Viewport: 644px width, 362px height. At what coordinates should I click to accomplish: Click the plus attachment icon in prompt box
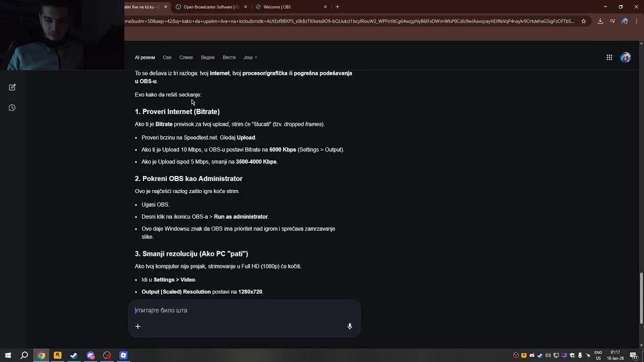138,326
